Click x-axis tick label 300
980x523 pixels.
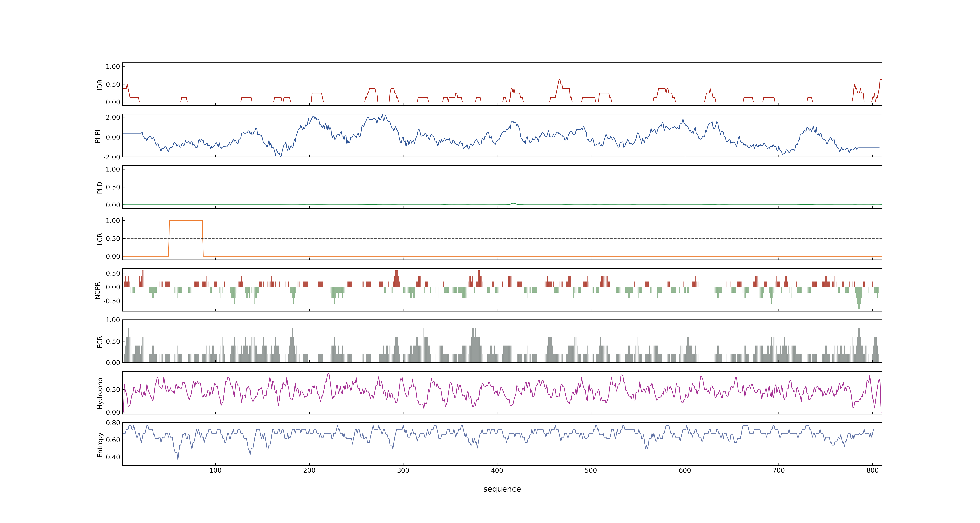point(403,470)
